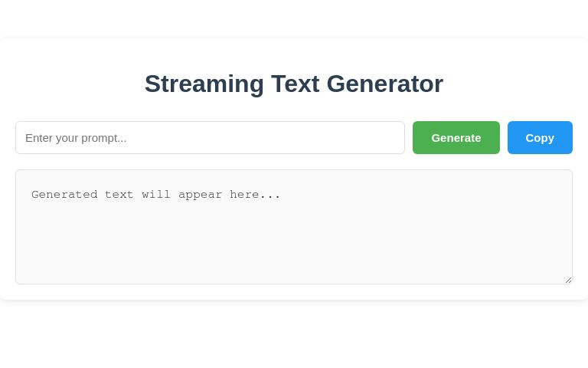Hit Generate next to the prompt field

tap(456, 138)
